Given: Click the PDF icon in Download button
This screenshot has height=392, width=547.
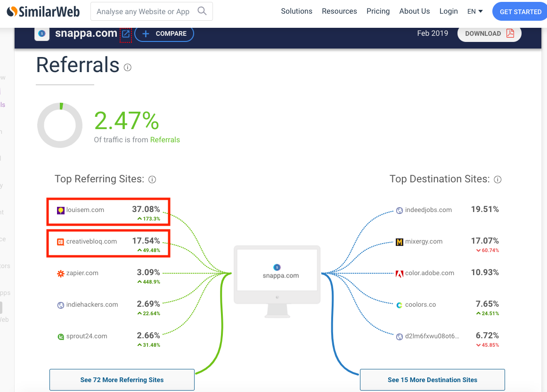Looking at the screenshot, I should [510, 33].
